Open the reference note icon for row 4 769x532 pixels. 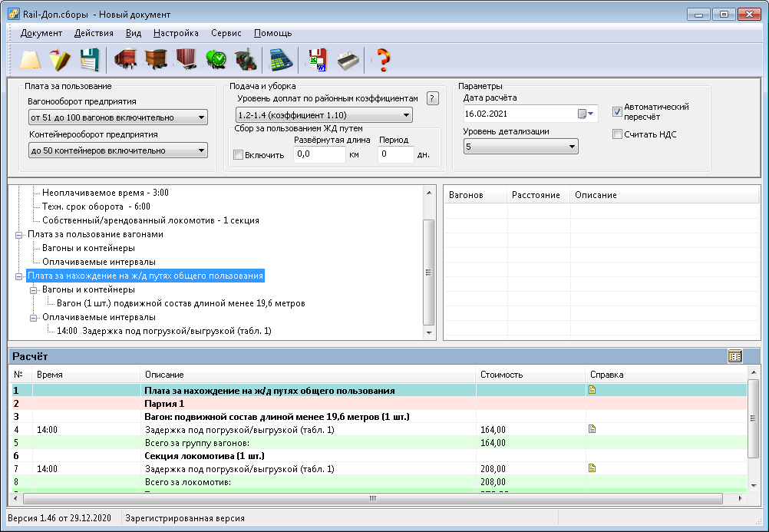tap(592, 429)
